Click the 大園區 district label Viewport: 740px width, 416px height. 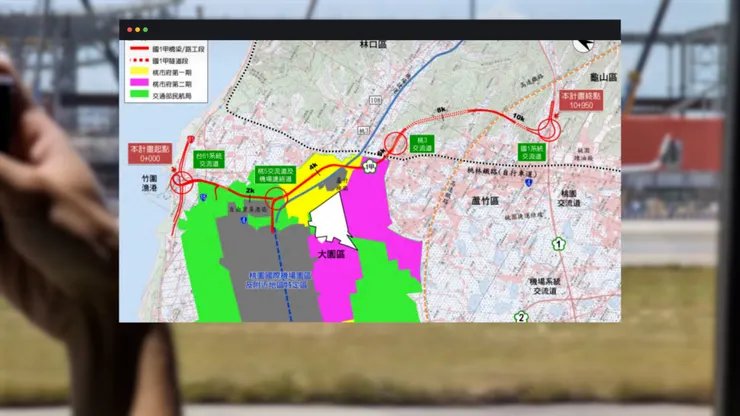coord(331,254)
